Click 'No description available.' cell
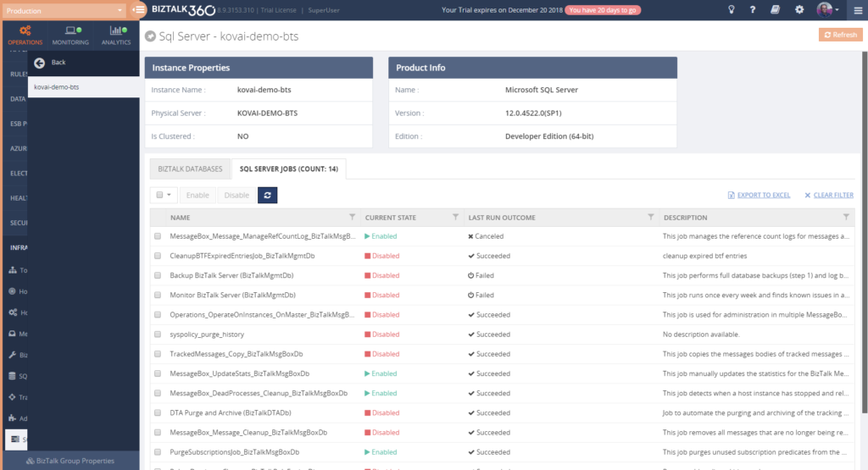The height and width of the screenshot is (470, 868). pos(700,334)
